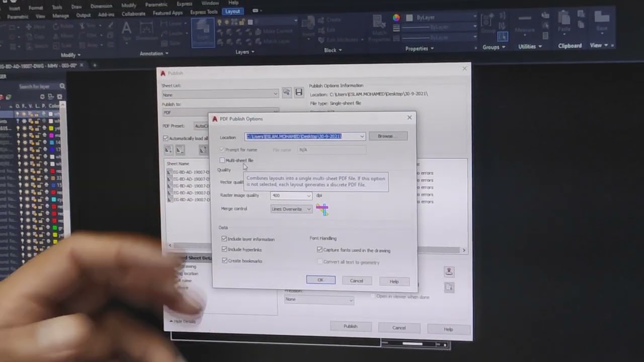Click the Save Sheet List floppy icon
Viewport: 644px width, 362px height.
[x=299, y=92]
